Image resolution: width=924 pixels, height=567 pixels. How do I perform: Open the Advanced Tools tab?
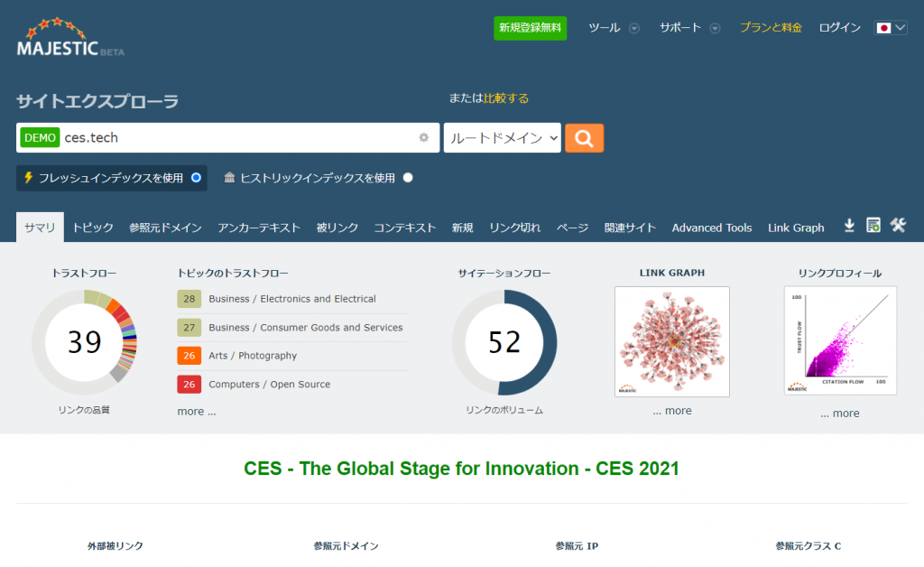(x=712, y=228)
